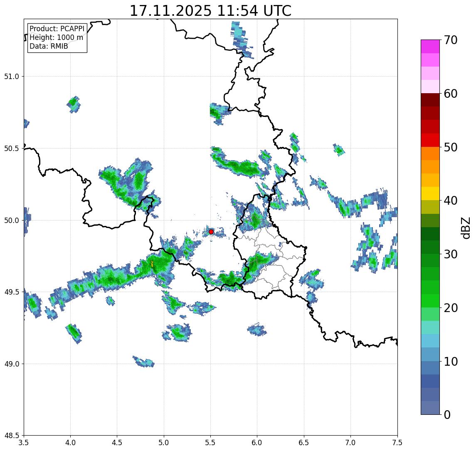Click the orange colorbar segment below 50
This screenshot has width=476, height=451.
coord(430,154)
